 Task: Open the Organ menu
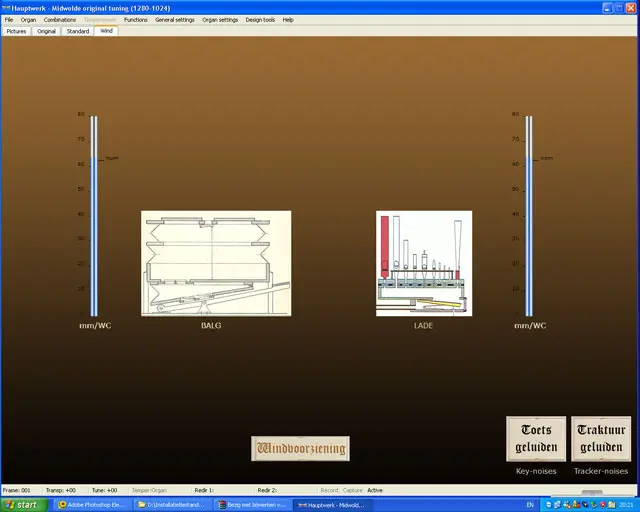click(x=28, y=20)
